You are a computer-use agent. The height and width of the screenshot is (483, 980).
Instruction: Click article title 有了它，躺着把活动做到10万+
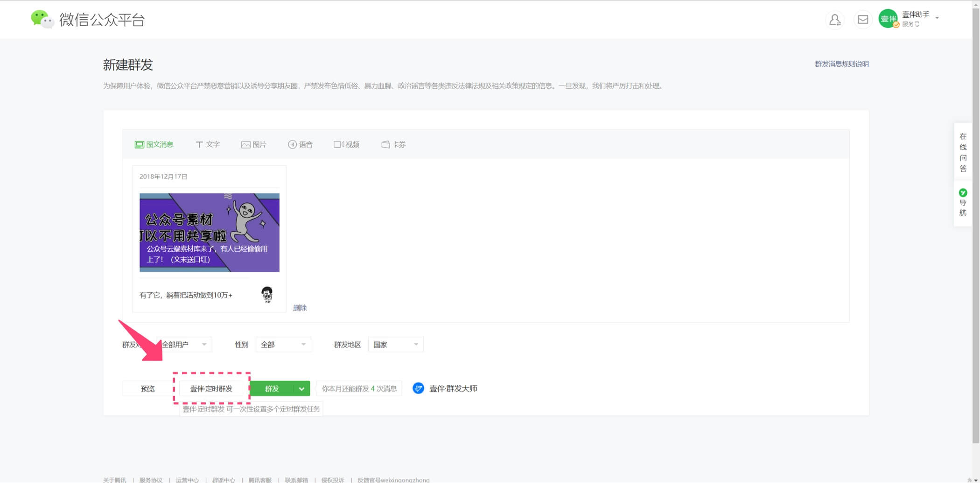point(186,295)
